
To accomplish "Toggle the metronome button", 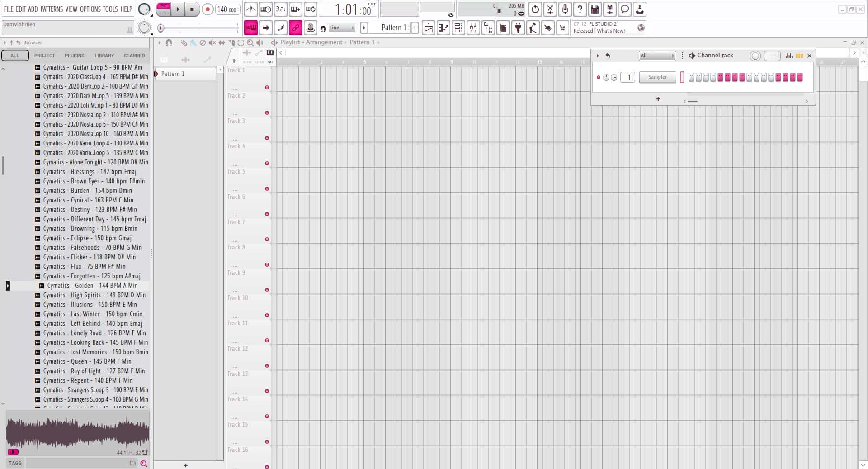I will point(251,9).
